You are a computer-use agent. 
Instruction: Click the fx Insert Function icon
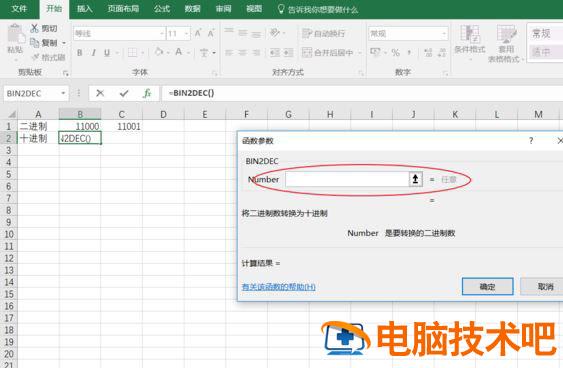147,93
